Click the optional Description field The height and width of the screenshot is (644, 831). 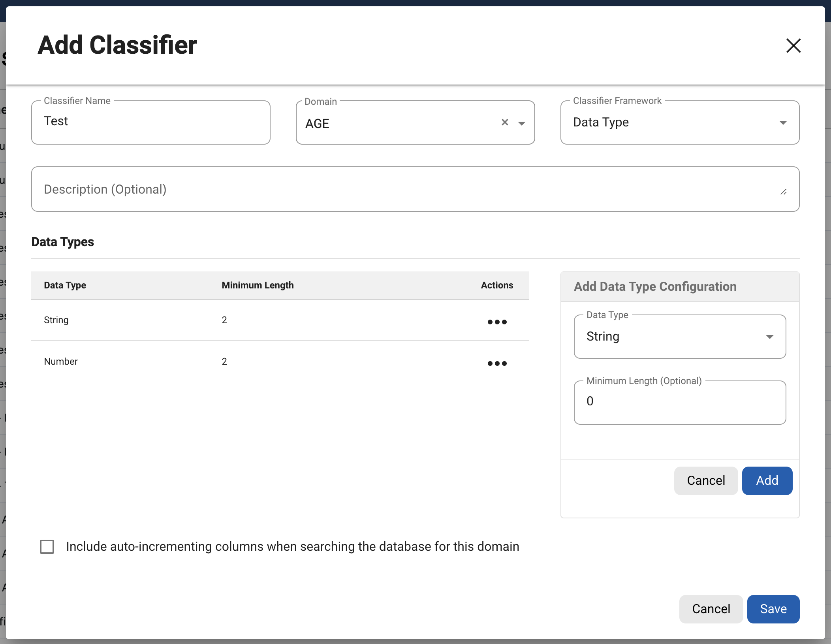415,189
